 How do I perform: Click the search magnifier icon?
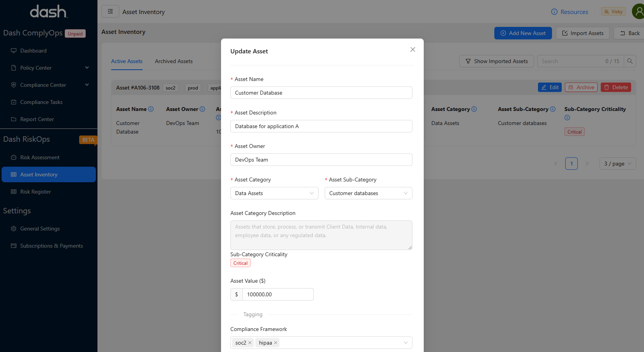coord(630,61)
